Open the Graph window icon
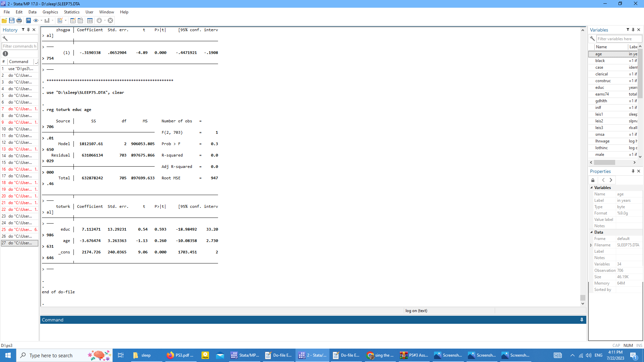 tap(47, 20)
